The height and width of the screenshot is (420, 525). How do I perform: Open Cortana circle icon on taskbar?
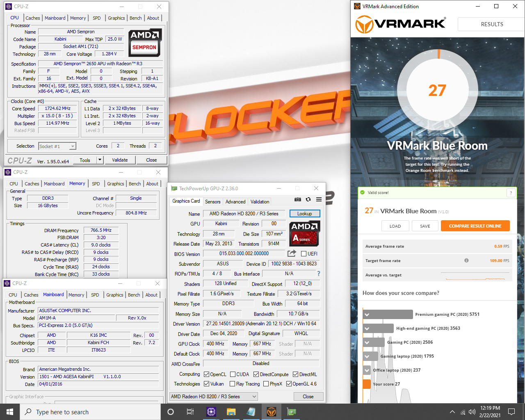(171, 412)
